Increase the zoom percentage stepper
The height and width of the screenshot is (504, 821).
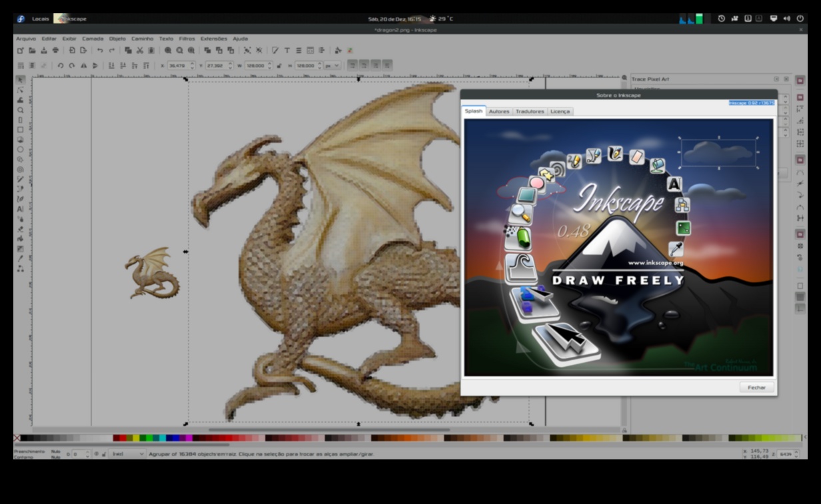[x=796, y=452]
